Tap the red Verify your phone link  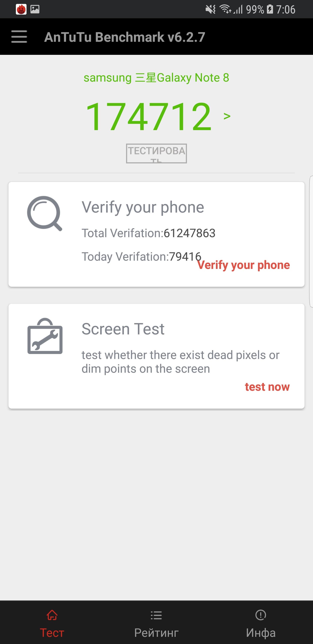pyautogui.click(x=244, y=265)
